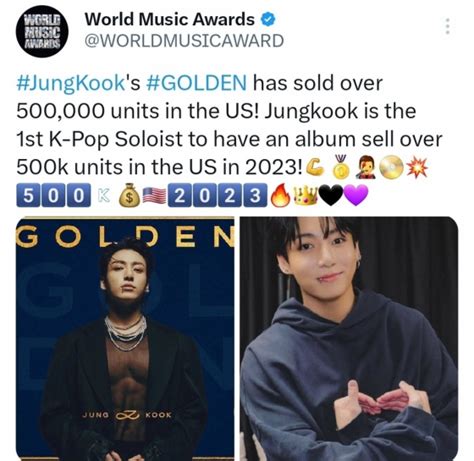Open the World Music Awards profile avatar
The height and width of the screenshot is (461, 474).
tap(42, 31)
